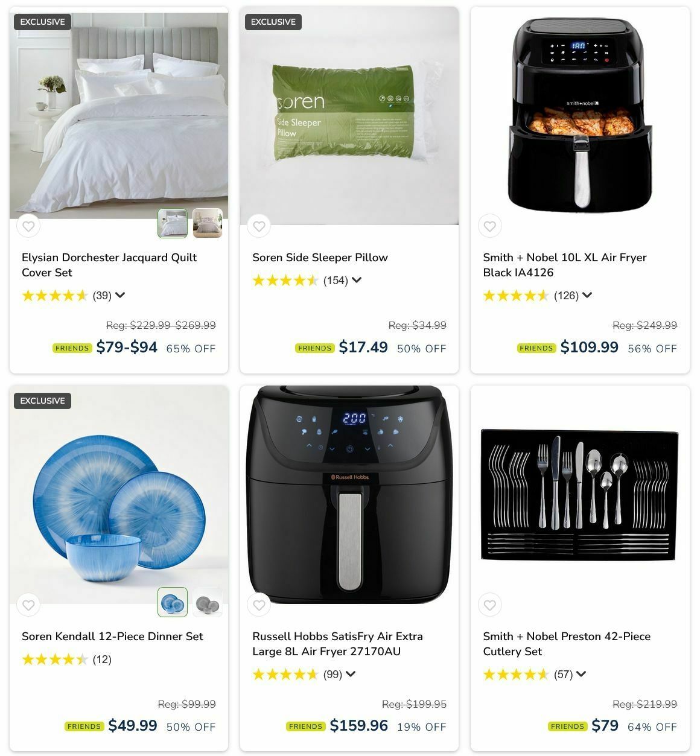The height and width of the screenshot is (756, 700).
Task: Expand Soren Side Sleeper Pillow rating breakdown
Action: coord(357,280)
